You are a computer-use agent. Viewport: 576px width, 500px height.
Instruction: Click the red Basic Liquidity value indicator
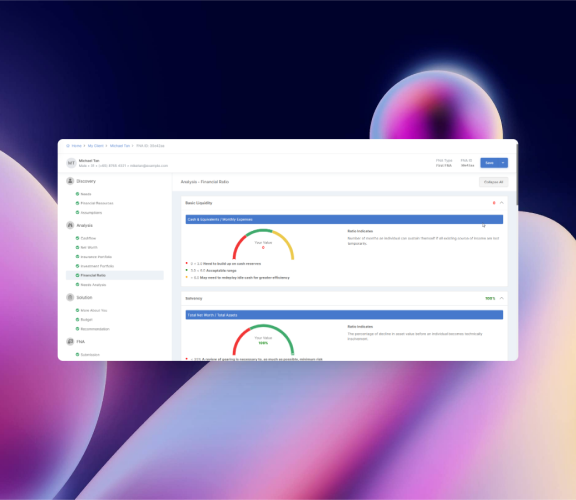pyautogui.click(x=494, y=203)
